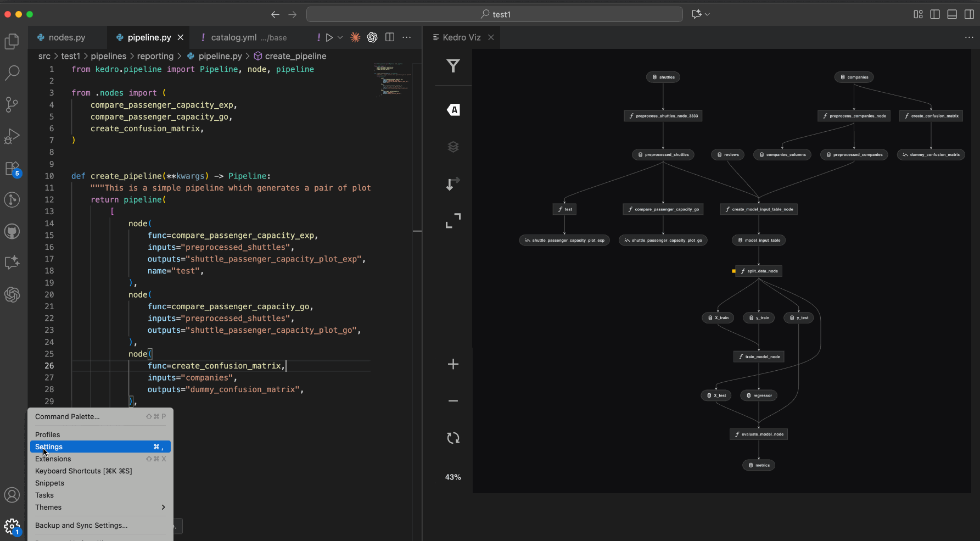
Task: Switch to the nodes.py tab
Action: [x=66, y=37]
